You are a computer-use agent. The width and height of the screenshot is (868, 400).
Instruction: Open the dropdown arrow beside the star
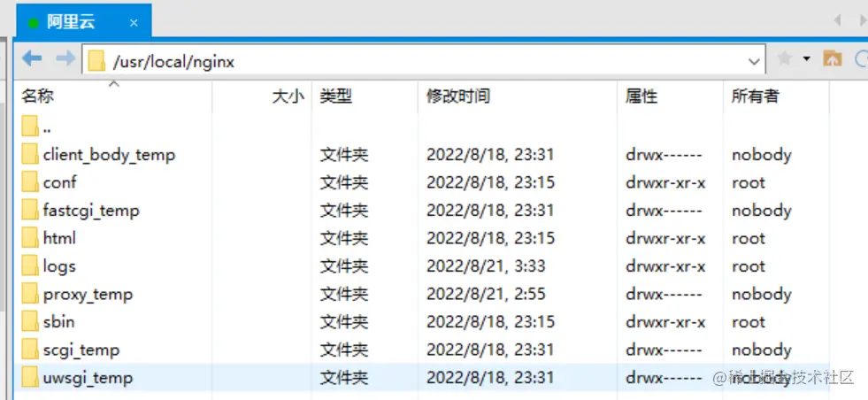pos(807,58)
